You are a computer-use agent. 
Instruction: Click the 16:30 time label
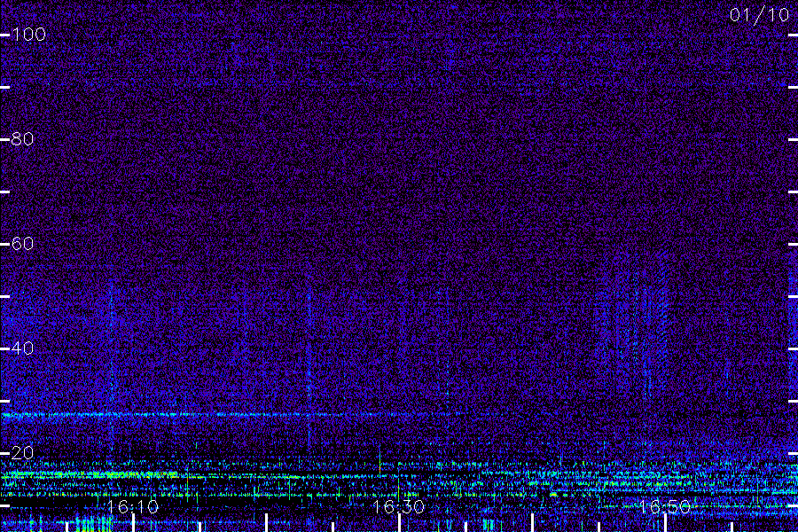[x=398, y=506]
